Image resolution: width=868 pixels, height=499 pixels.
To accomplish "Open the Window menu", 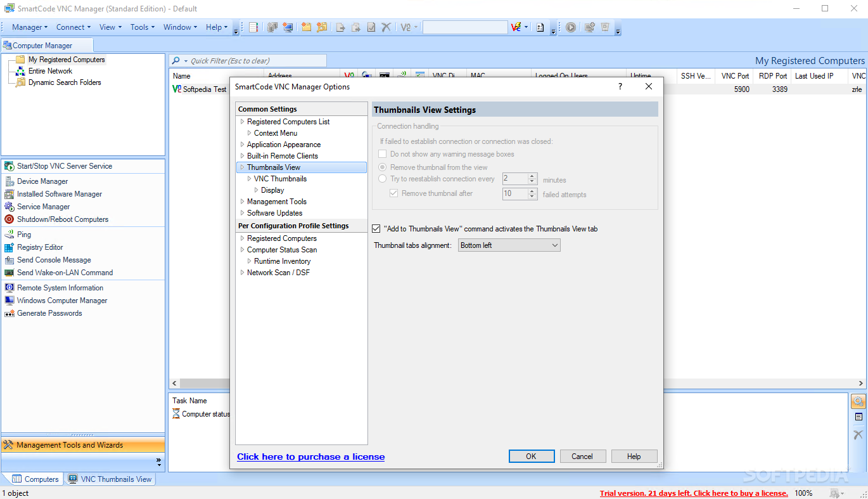I will 181,27.
